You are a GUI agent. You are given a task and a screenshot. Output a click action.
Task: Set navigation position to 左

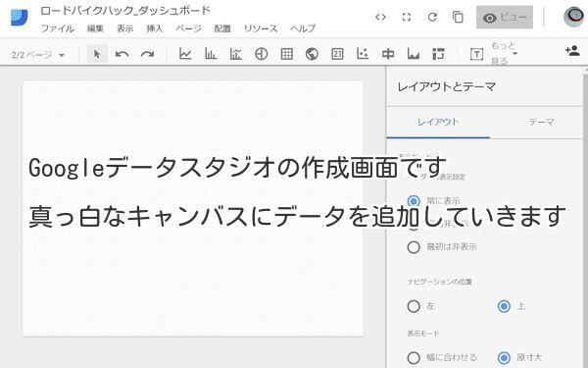(x=414, y=306)
